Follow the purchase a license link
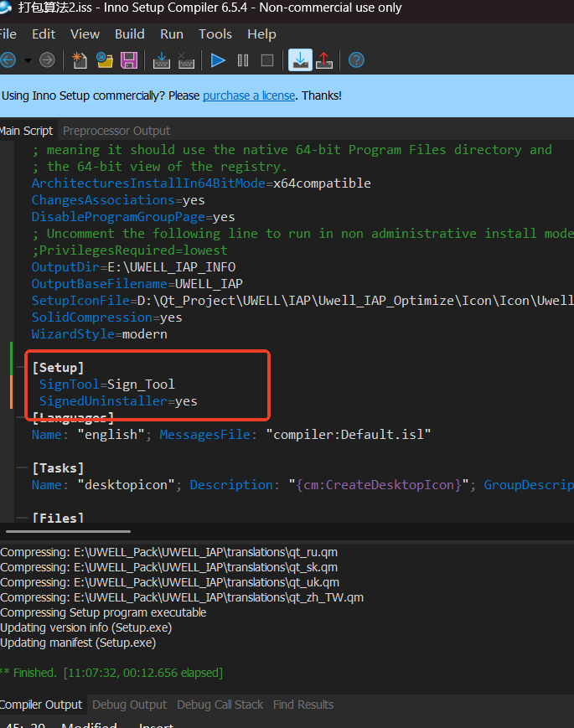Screen dimensions: 574x728 [249, 96]
